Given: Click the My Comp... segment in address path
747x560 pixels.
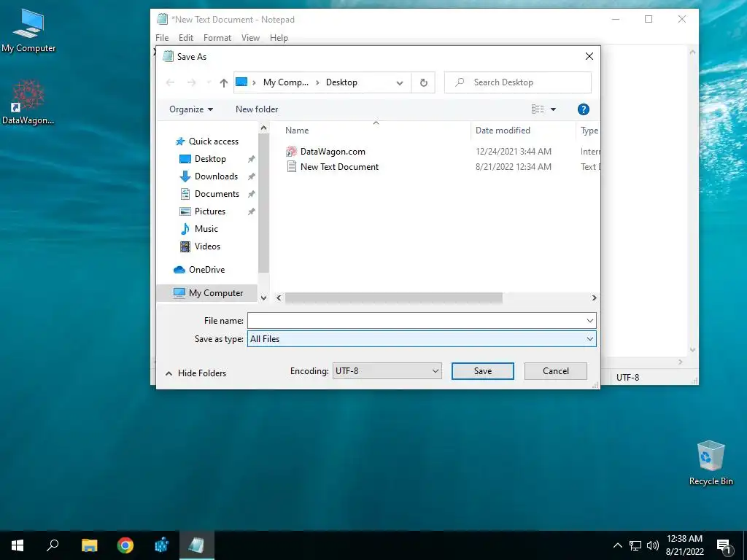Looking at the screenshot, I should [286, 82].
